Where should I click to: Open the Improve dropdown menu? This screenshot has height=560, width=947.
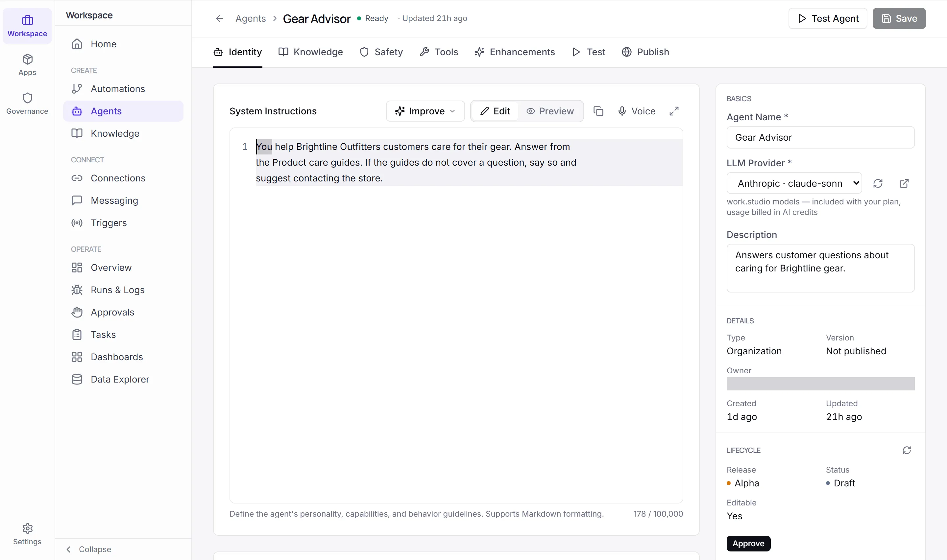point(425,111)
